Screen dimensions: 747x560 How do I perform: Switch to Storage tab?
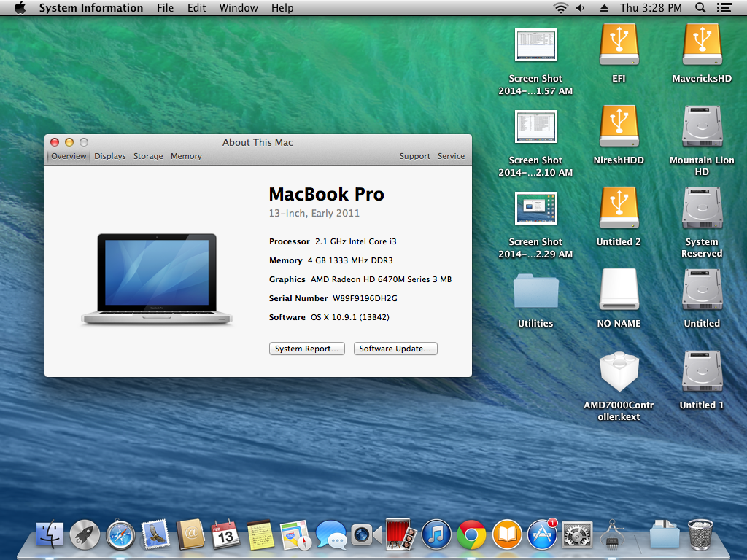click(148, 156)
